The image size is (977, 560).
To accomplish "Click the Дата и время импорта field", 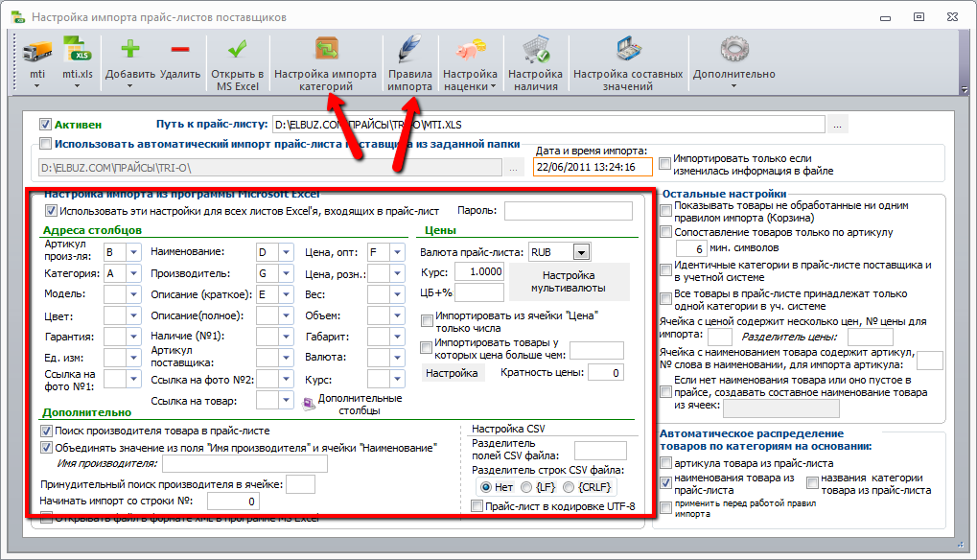I will (593, 167).
